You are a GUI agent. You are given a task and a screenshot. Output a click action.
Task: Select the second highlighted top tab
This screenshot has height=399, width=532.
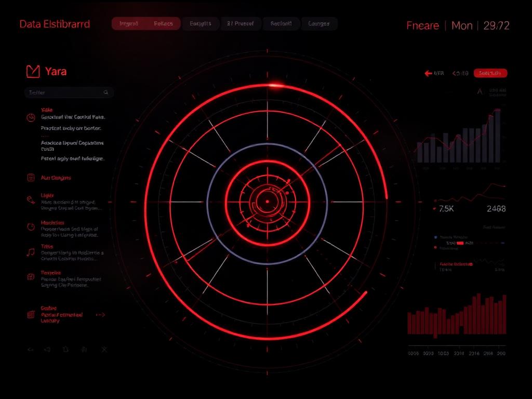[163, 24]
